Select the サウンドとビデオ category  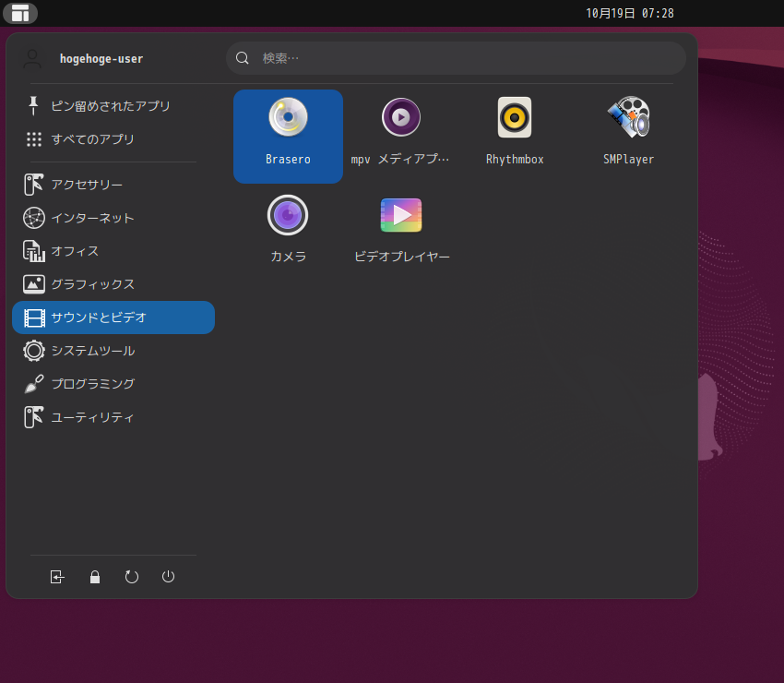[113, 318]
